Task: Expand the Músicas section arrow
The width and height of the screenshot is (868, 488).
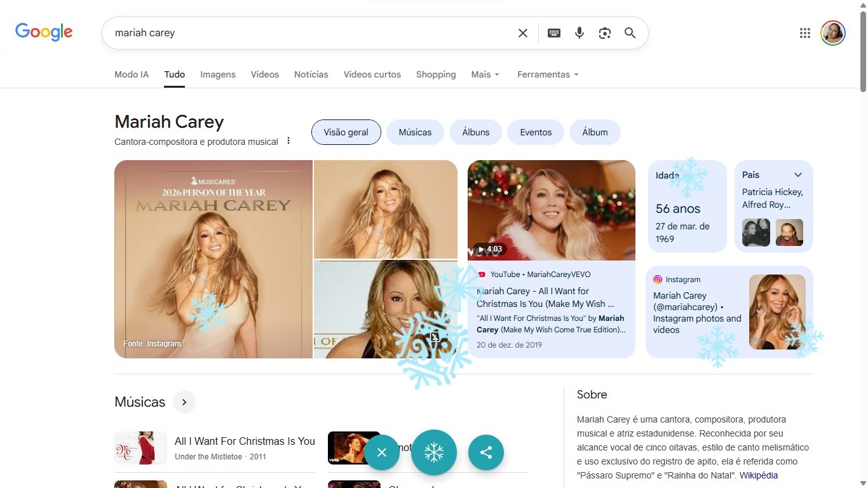Action: (x=184, y=402)
